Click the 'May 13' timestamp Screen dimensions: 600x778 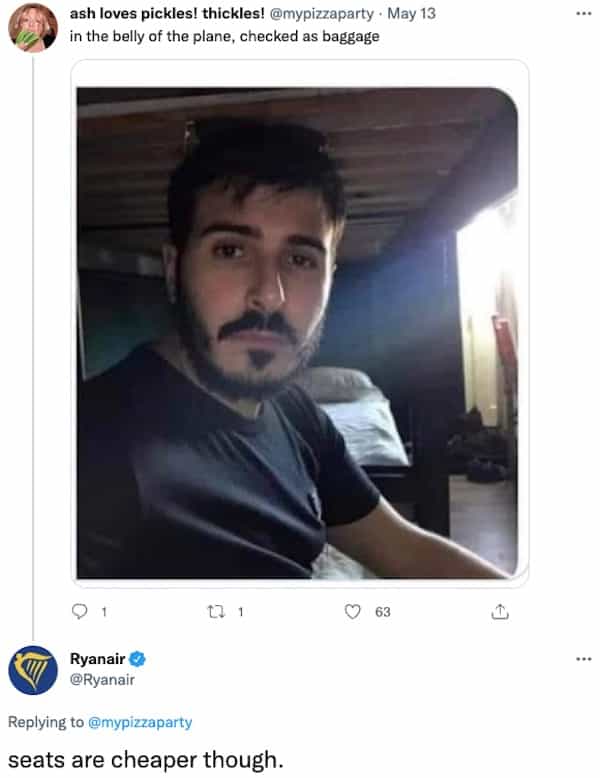pyautogui.click(x=411, y=13)
